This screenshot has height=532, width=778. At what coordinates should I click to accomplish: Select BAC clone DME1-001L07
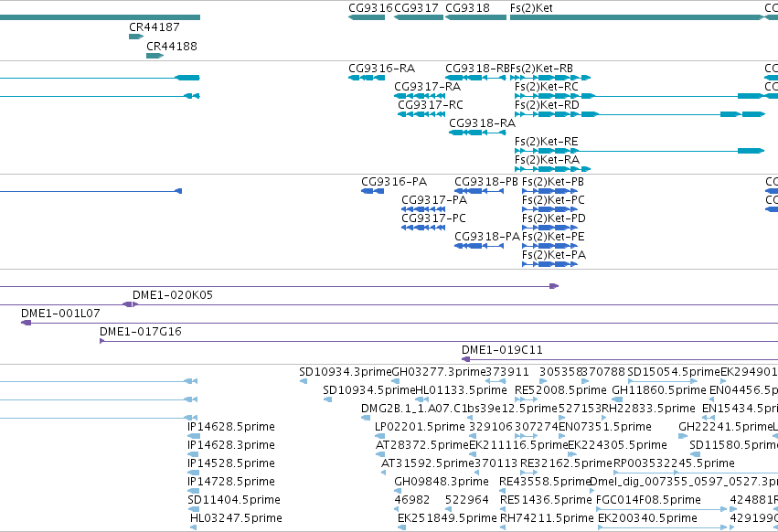tap(400, 323)
